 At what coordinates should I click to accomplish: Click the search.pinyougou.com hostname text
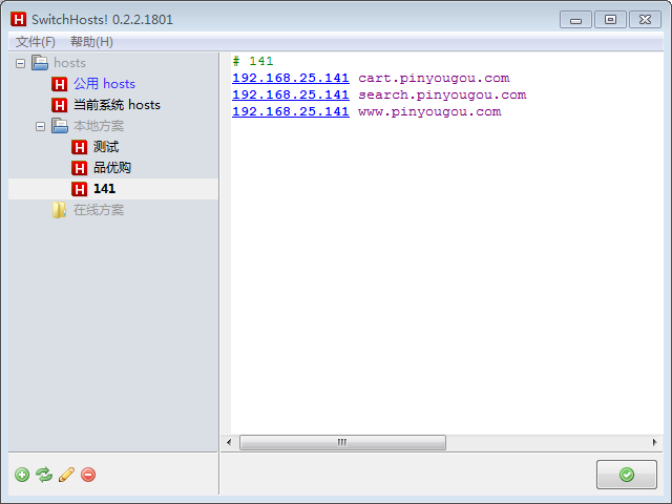(x=442, y=95)
